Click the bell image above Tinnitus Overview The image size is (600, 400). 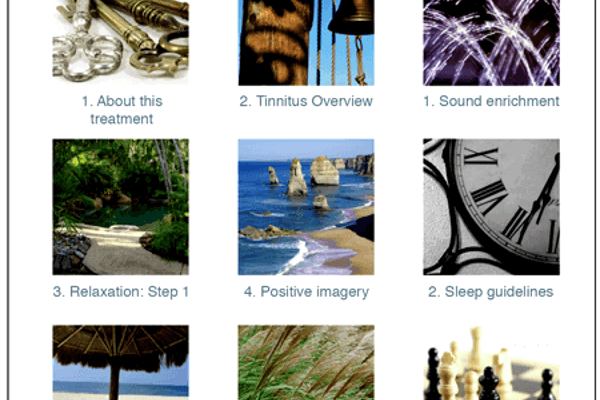pyautogui.click(x=306, y=42)
